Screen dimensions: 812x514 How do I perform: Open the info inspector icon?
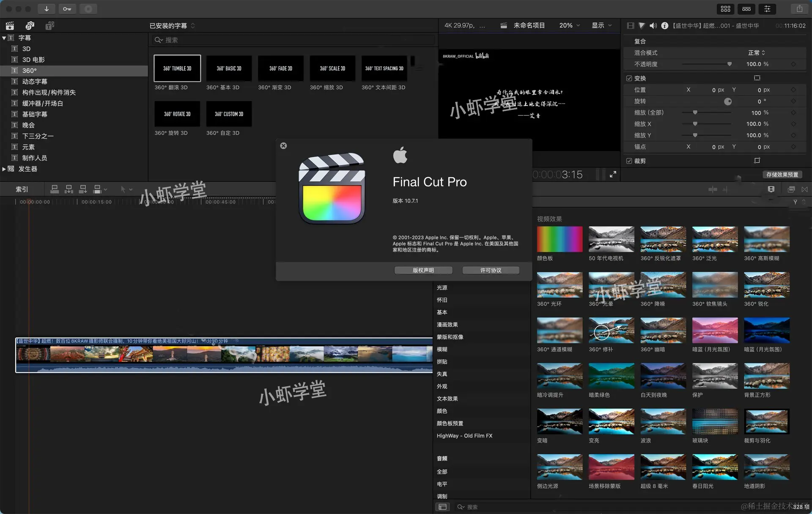[664, 26]
